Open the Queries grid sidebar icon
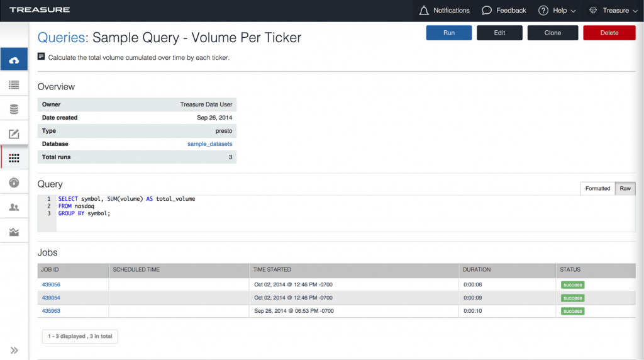The width and height of the screenshot is (644, 360). [x=14, y=158]
